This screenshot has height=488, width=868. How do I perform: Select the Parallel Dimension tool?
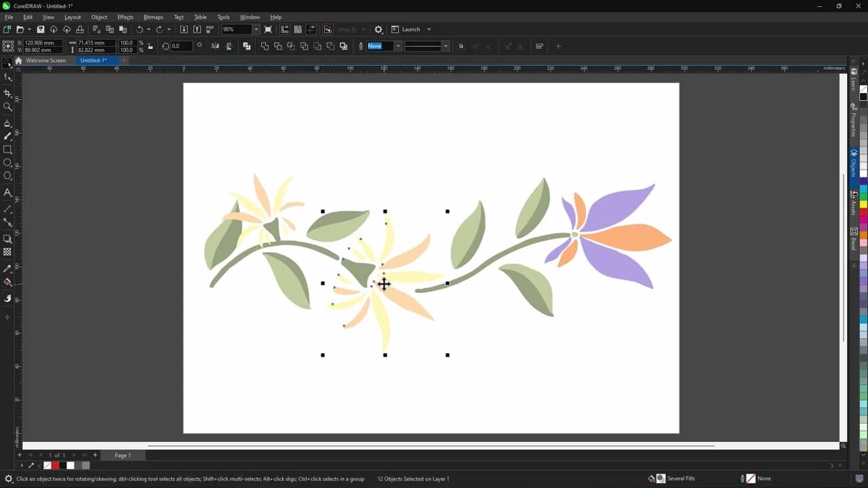pos(7,209)
